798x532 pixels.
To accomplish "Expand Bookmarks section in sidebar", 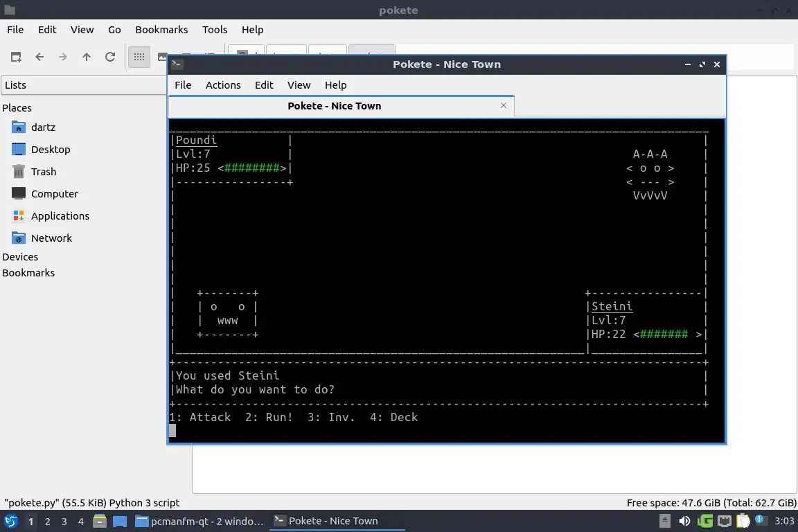I will pos(28,272).
